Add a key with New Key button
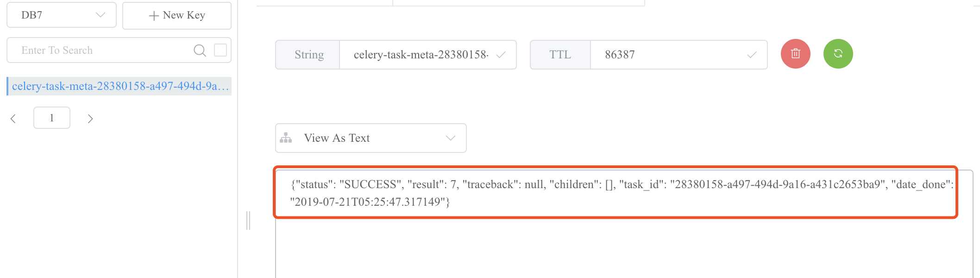980x278 pixels. pyautogui.click(x=177, y=15)
